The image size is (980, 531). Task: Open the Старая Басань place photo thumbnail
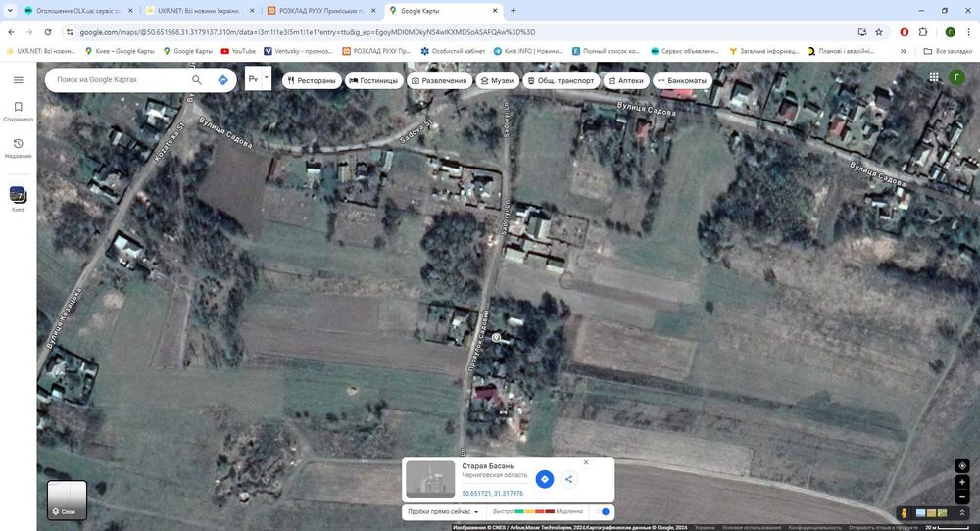click(430, 479)
